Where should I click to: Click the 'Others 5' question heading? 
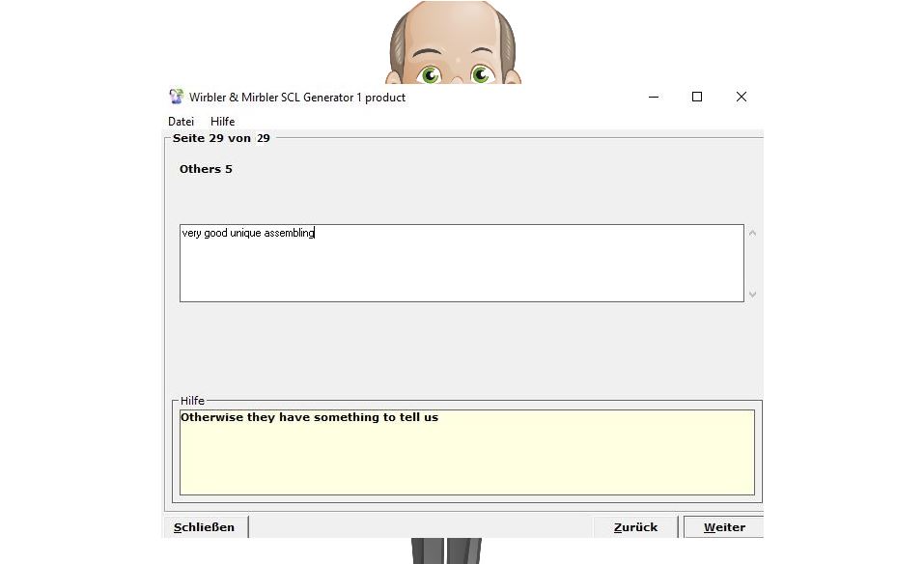(206, 169)
